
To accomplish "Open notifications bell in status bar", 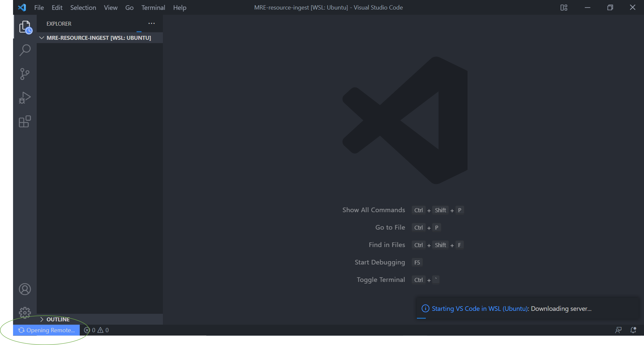I will tap(633, 330).
